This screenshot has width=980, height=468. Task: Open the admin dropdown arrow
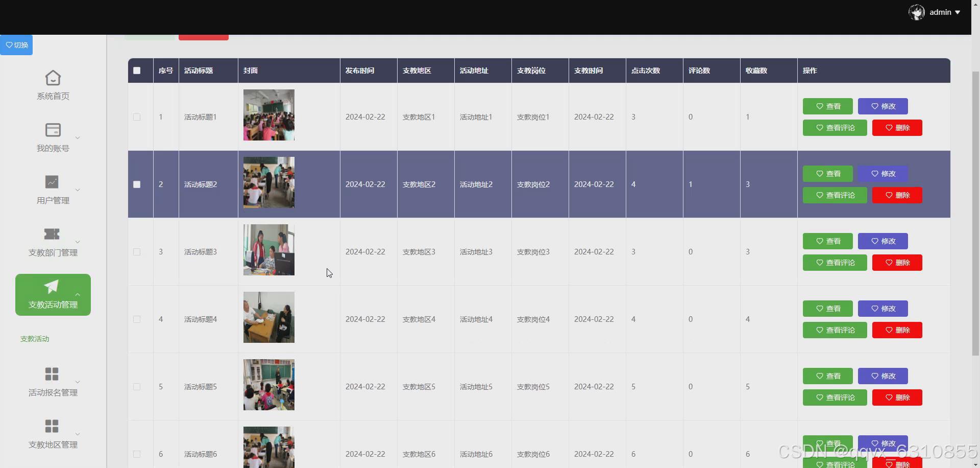click(x=958, y=12)
